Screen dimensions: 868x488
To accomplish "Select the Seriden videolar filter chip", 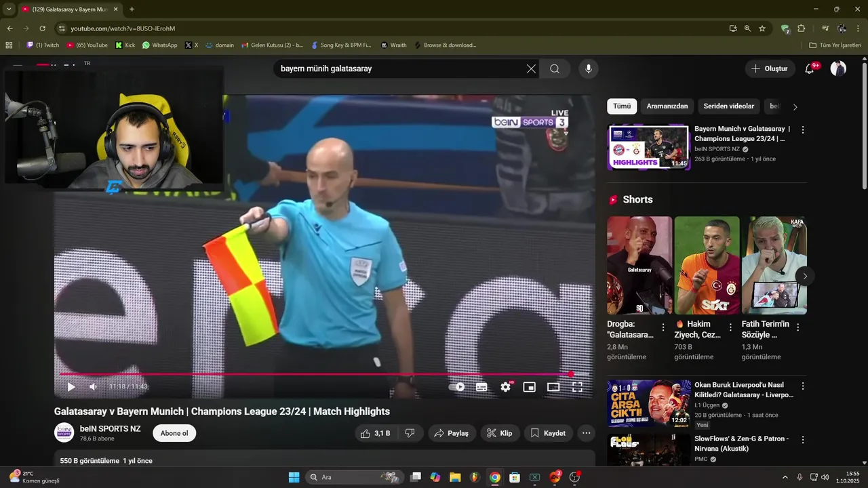I will tap(729, 106).
